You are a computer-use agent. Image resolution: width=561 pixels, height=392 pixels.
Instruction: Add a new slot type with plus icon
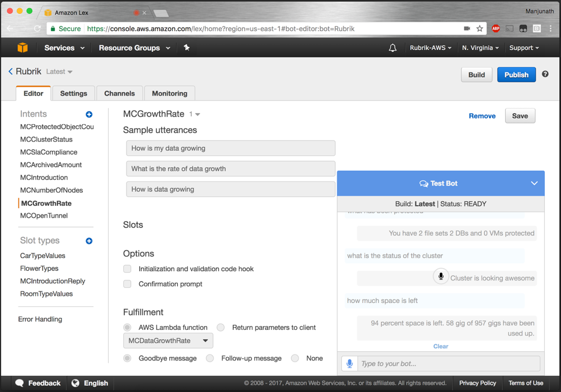(89, 241)
